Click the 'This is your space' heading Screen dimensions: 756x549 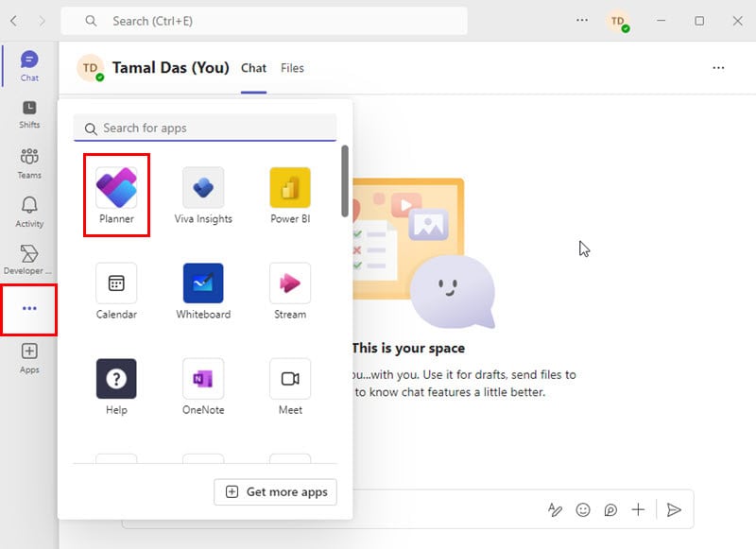(x=408, y=348)
